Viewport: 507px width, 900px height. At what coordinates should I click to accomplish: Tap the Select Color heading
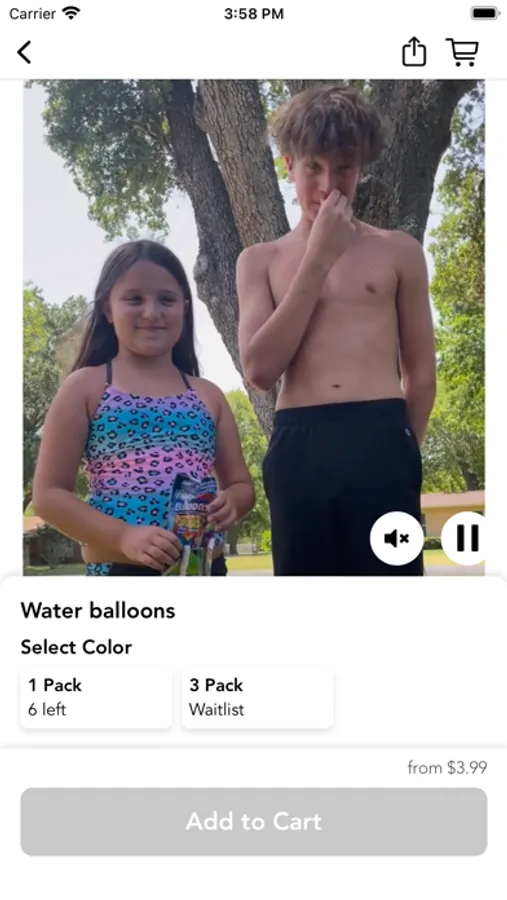click(76, 647)
